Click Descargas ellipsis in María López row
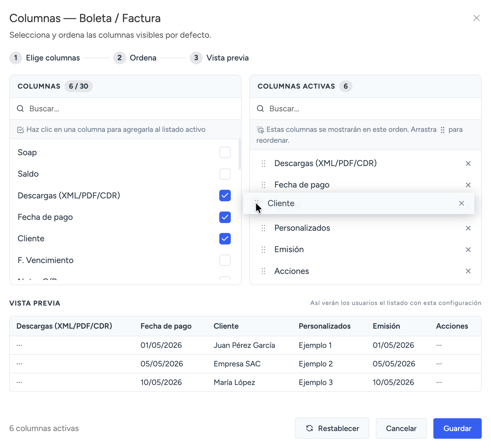Image resolution: width=491 pixels, height=448 pixels. tap(19, 382)
